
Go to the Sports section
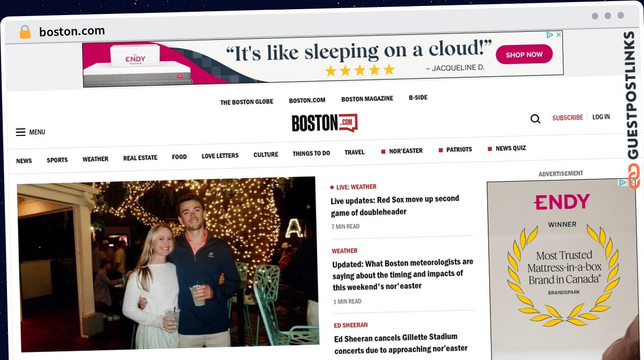tap(57, 160)
